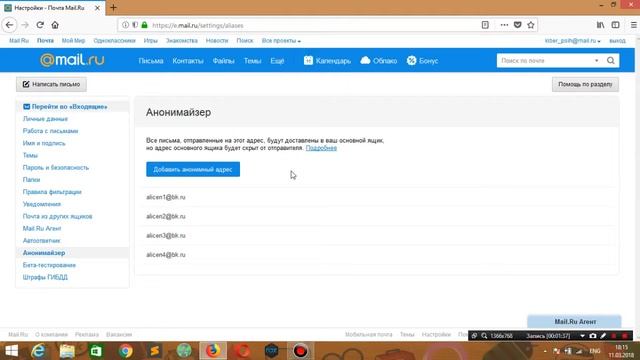The width and height of the screenshot is (640, 360).
Task: Open the Firefox library icon
Action: click(600, 25)
